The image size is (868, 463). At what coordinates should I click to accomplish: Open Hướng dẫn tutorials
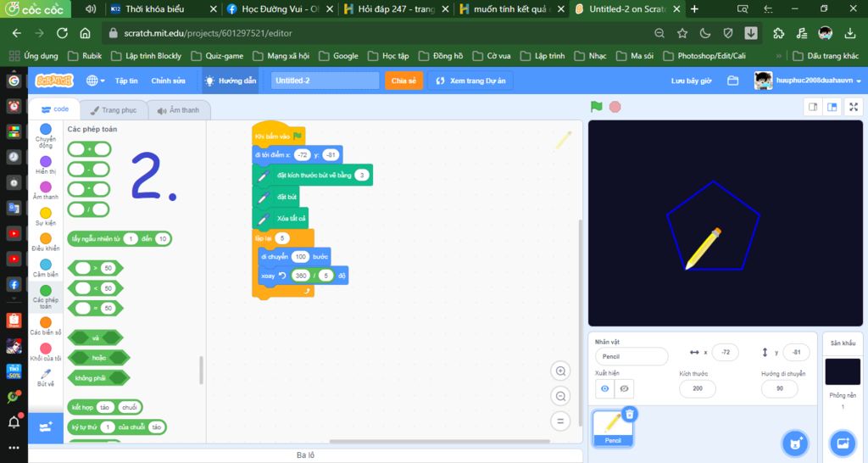[x=231, y=81]
